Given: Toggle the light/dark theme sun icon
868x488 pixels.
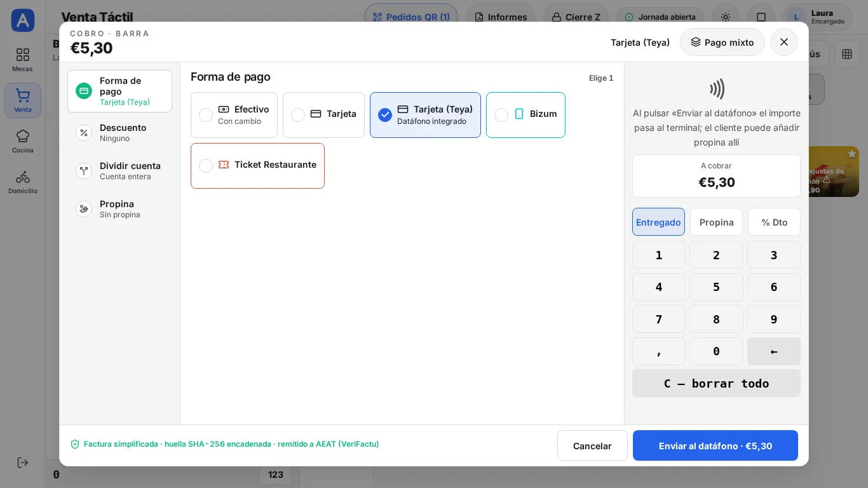Looking at the screenshot, I should pos(726,17).
